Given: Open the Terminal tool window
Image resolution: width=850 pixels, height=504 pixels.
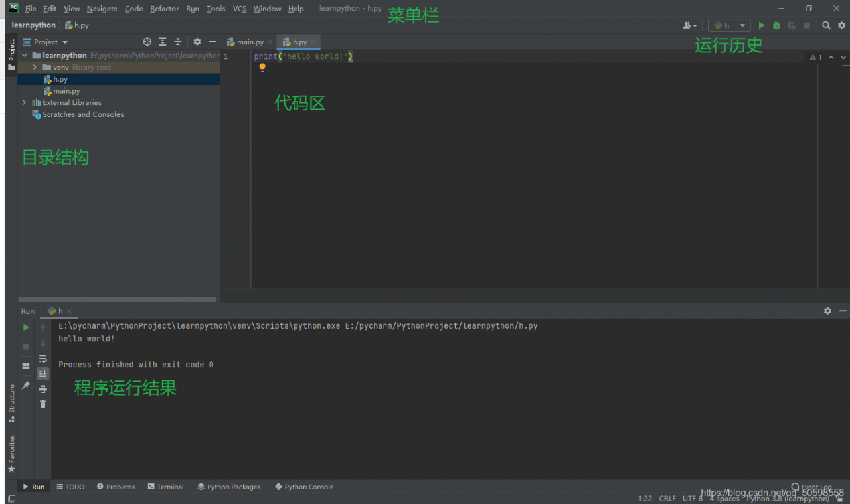Looking at the screenshot, I should 165,487.
